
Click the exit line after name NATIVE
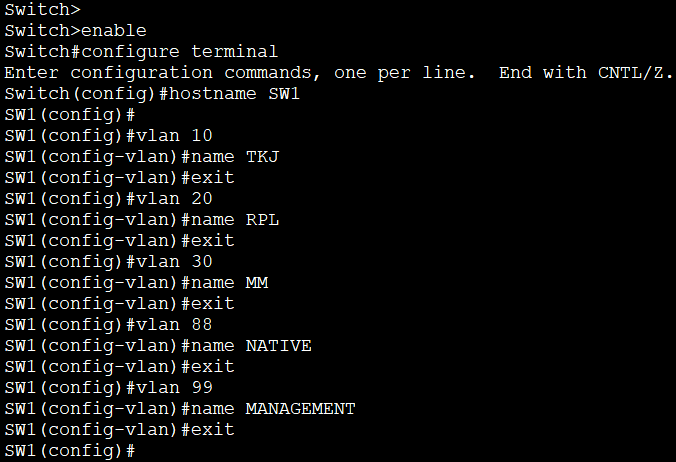pyautogui.click(x=119, y=366)
